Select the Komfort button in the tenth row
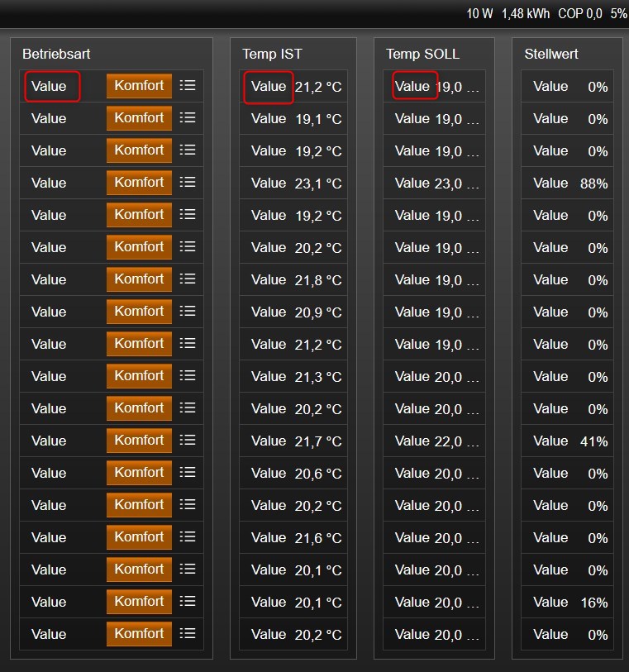The image size is (629, 672). [139, 375]
